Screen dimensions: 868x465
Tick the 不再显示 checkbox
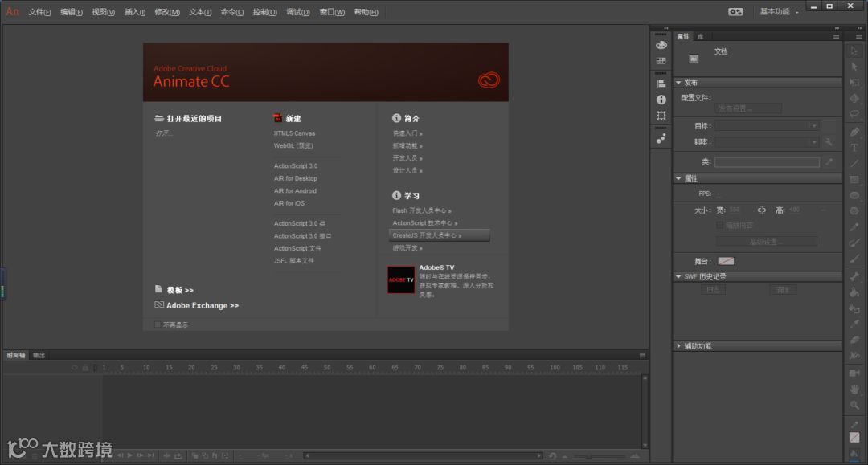[158, 324]
